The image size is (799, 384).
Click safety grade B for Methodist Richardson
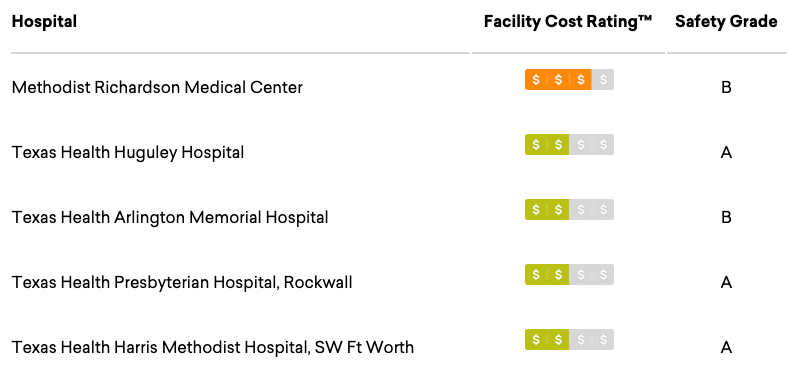click(726, 88)
